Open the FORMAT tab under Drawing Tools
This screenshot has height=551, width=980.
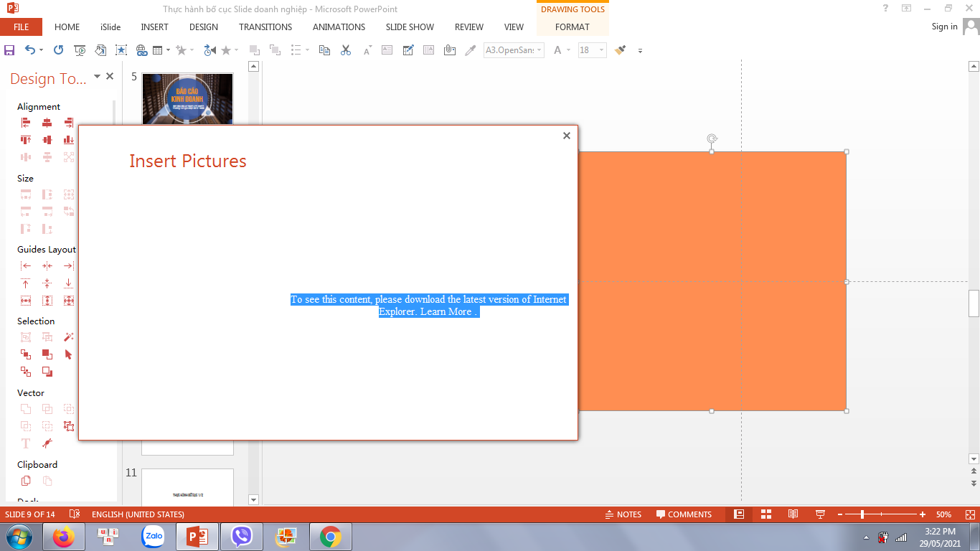pyautogui.click(x=573, y=27)
